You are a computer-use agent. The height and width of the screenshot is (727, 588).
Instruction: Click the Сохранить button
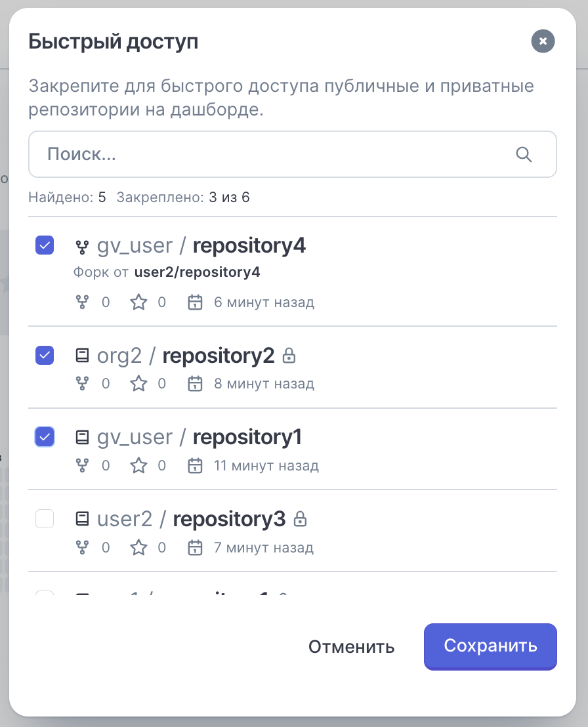click(490, 646)
